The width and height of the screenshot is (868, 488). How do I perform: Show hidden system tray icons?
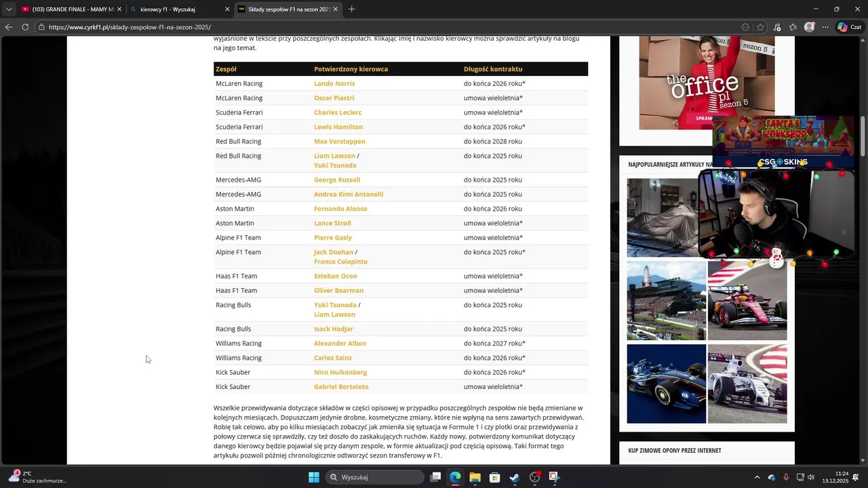757,477
